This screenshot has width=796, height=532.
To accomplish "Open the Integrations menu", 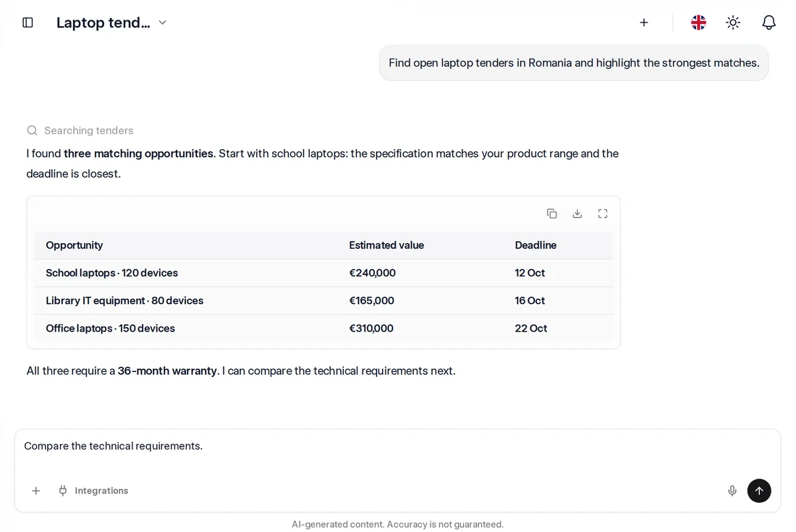I will point(93,491).
